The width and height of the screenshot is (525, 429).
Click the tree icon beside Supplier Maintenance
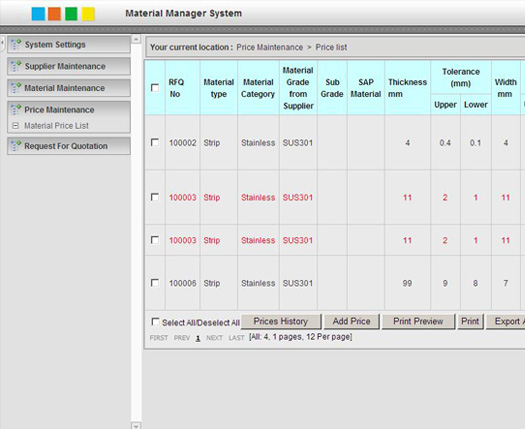(x=16, y=66)
